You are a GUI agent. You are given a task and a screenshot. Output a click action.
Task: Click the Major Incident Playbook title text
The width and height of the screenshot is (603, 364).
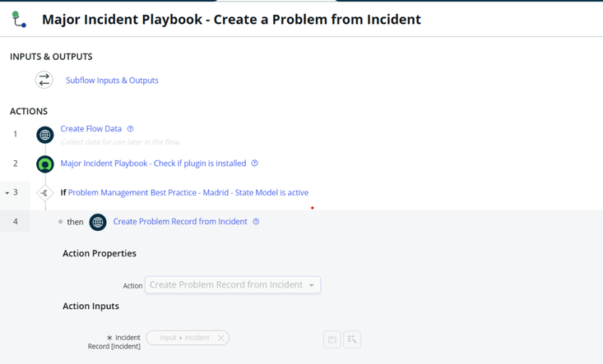[x=231, y=19]
